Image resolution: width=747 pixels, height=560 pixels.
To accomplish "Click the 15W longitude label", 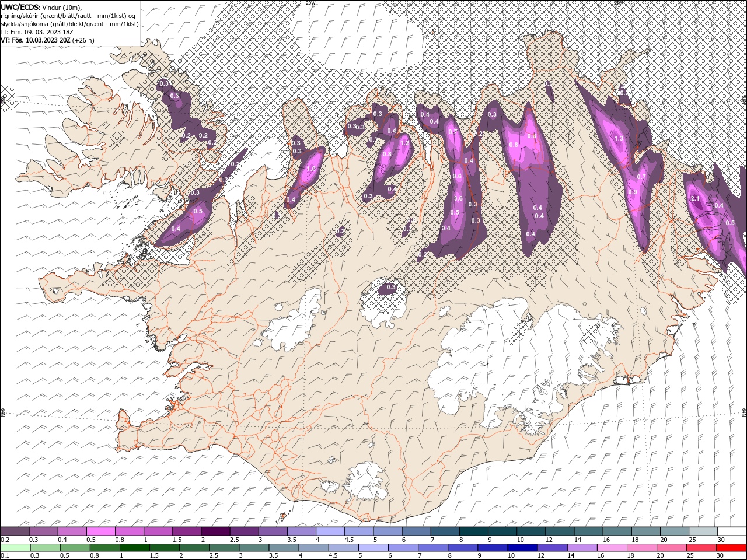I will [x=618, y=3].
